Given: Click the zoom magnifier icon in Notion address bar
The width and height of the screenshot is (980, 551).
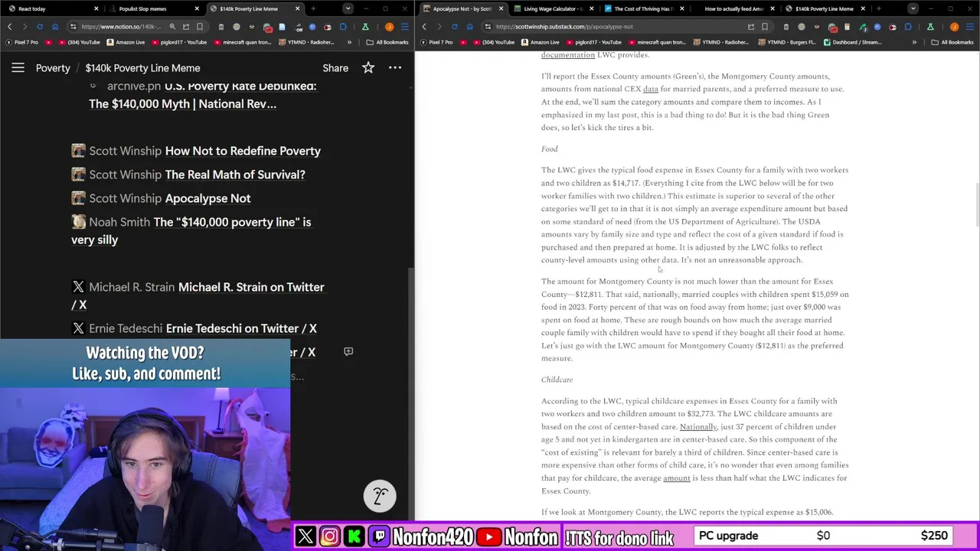Looking at the screenshot, I should tap(172, 26).
